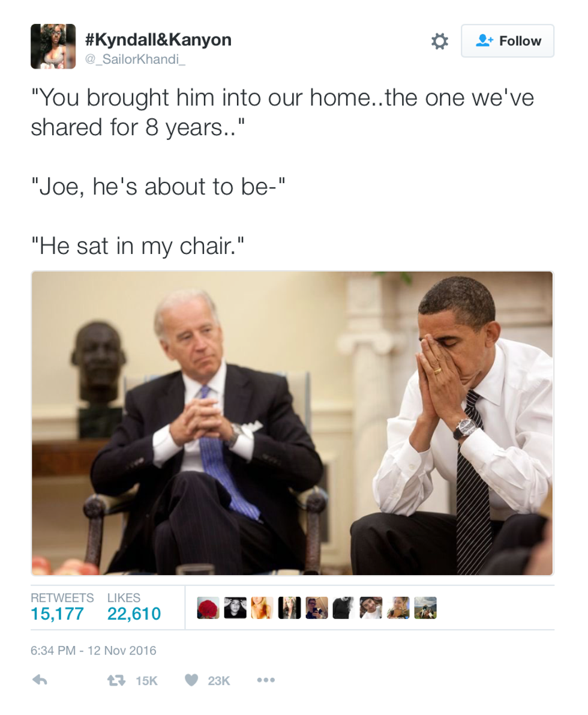View the 15,177 retweets list
The width and height of the screenshot is (588, 715).
click(62, 607)
